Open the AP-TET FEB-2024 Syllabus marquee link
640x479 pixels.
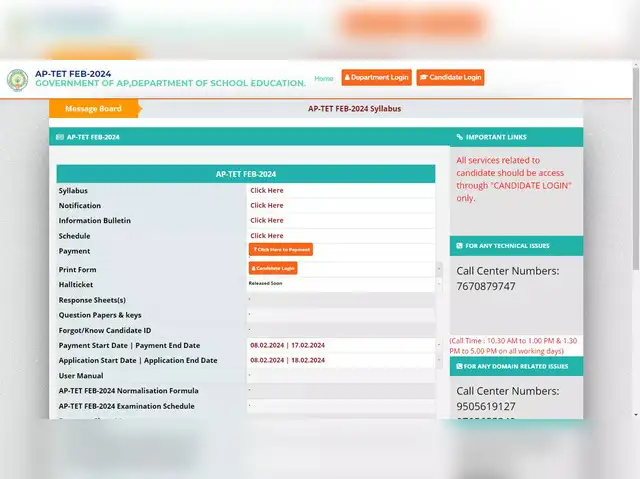(x=354, y=108)
